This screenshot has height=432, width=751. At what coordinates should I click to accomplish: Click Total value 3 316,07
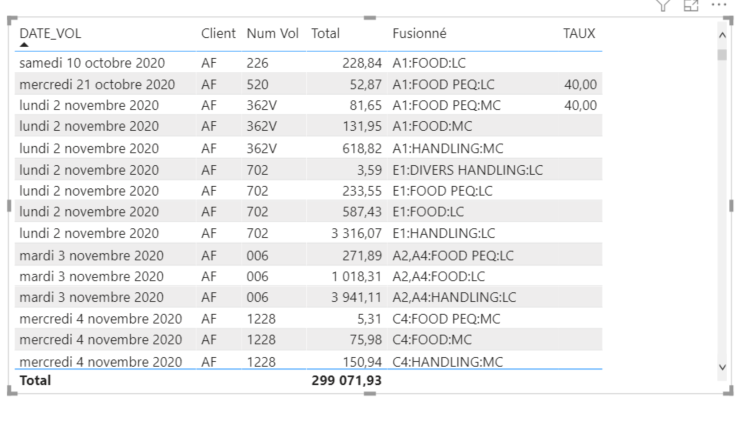point(356,234)
